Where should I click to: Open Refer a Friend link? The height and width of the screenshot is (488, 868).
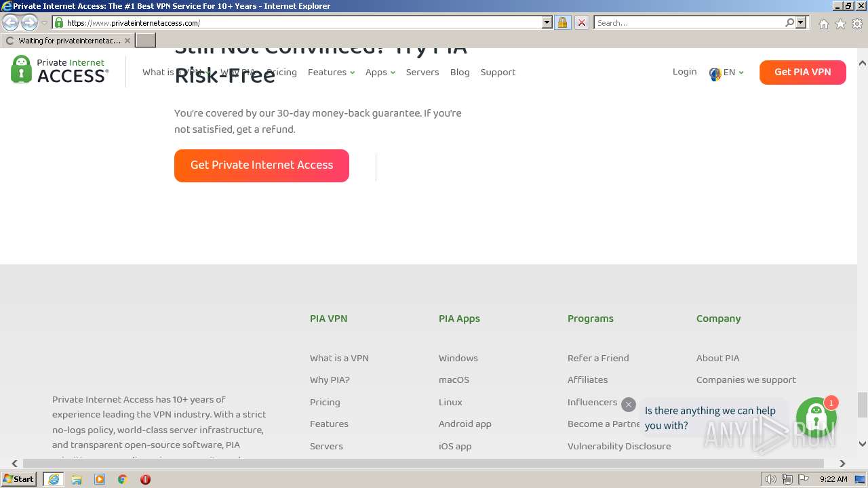(598, 358)
